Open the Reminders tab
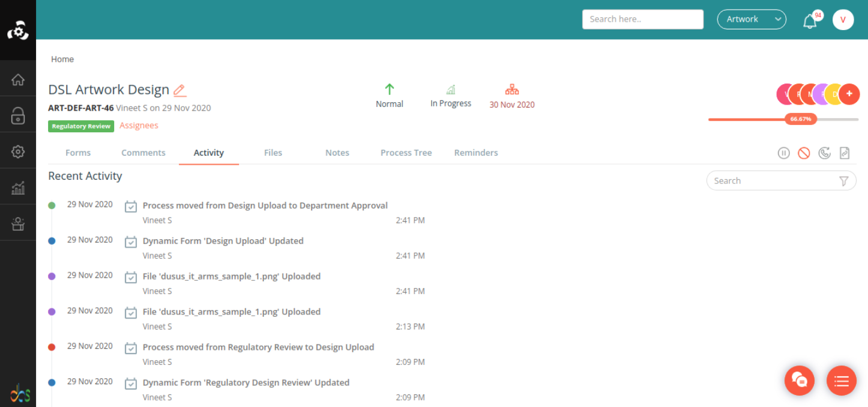This screenshot has height=407, width=868. point(476,153)
